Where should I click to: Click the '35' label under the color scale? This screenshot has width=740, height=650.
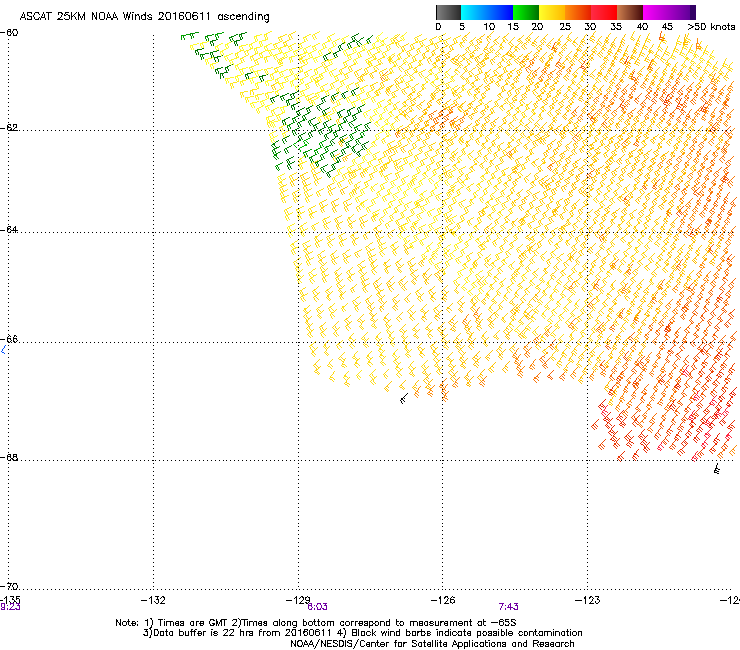[616, 27]
